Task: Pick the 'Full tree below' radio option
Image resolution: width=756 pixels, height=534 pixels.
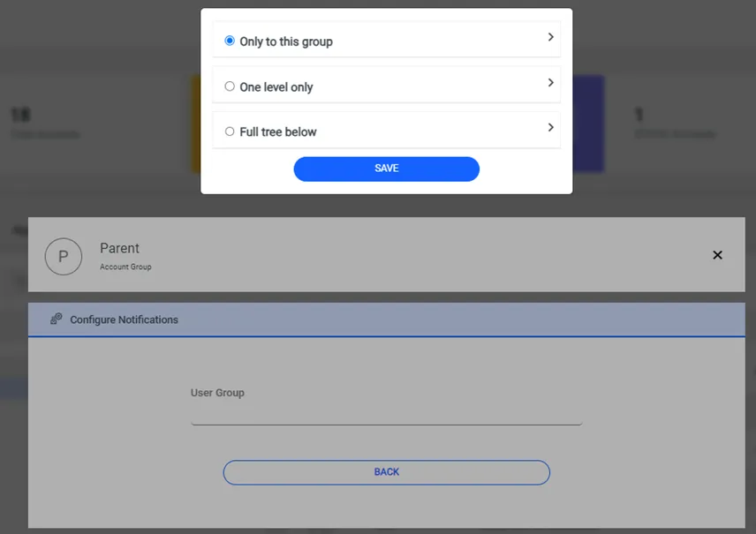Action: 230,132
